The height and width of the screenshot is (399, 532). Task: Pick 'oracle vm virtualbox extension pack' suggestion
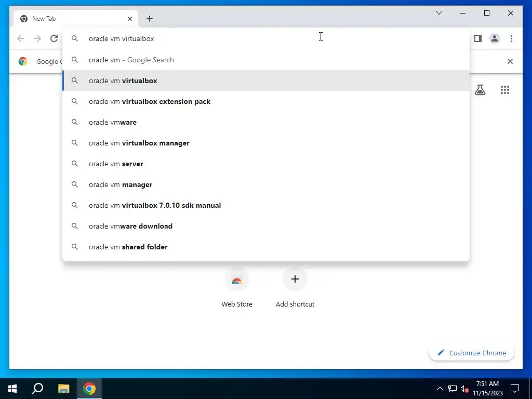pyautogui.click(x=266, y=101)
